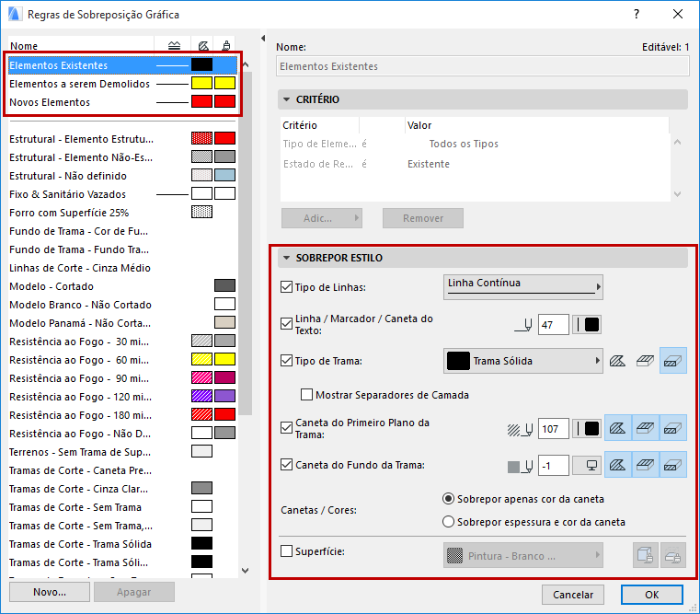Toggle cover fill icon for Caneta do Primeiro Plano

point(645,429)
